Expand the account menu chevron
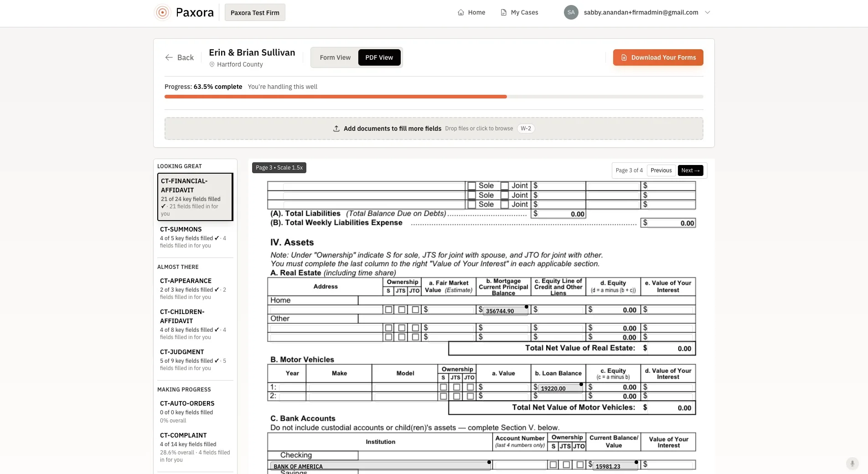This screenshot has width=868, height=474. coord(708,12)
